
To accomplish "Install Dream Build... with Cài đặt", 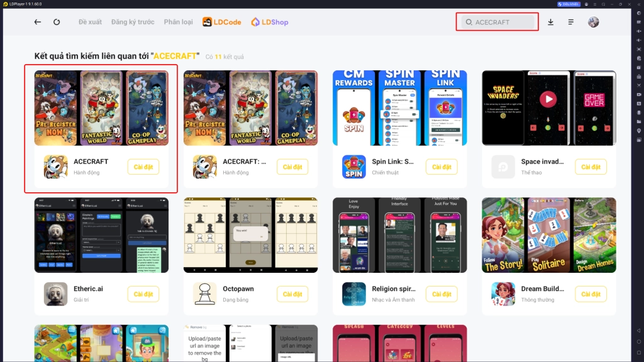I will 591,294.
